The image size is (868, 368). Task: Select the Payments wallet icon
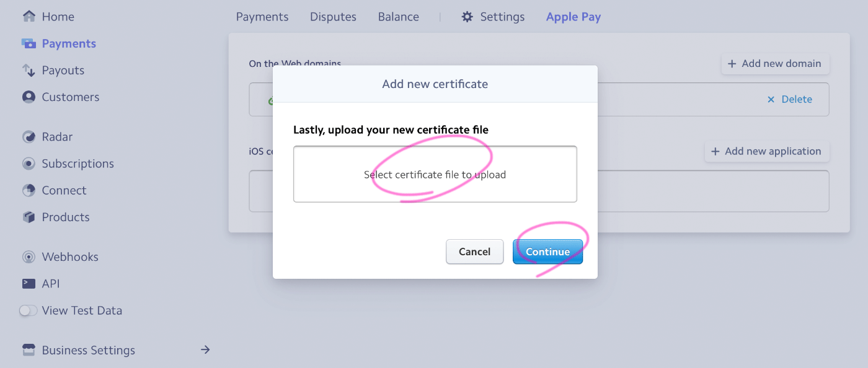29,43
